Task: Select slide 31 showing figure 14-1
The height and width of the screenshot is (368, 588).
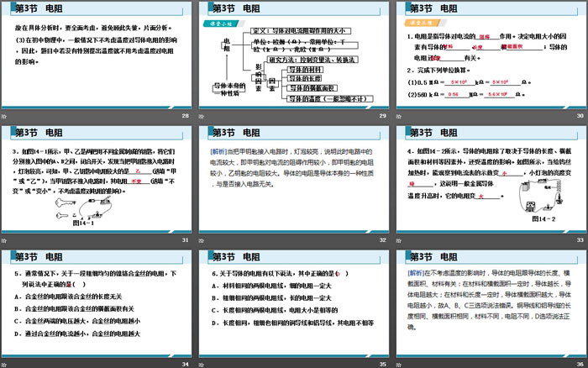Action: [97, 179]
